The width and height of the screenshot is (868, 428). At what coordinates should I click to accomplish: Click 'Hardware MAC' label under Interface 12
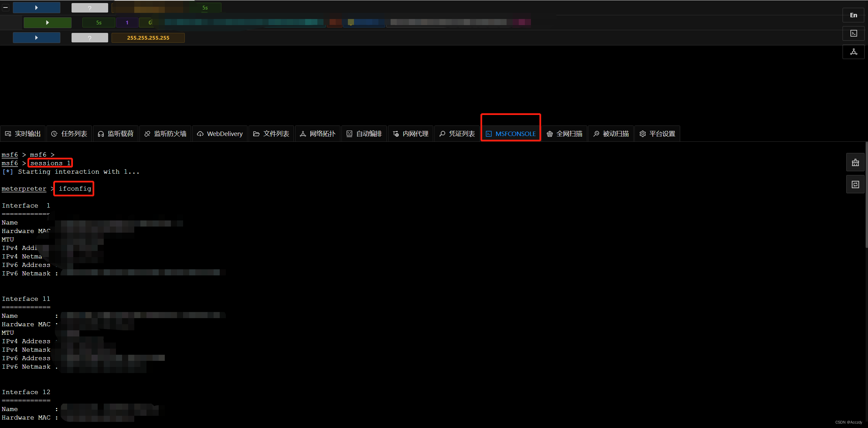(x=26, y=417)
